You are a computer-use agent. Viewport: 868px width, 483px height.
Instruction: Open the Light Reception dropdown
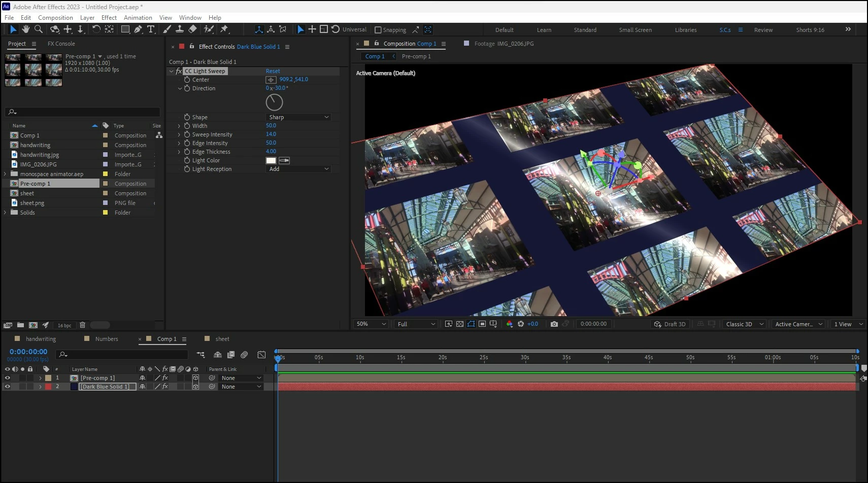298,169
